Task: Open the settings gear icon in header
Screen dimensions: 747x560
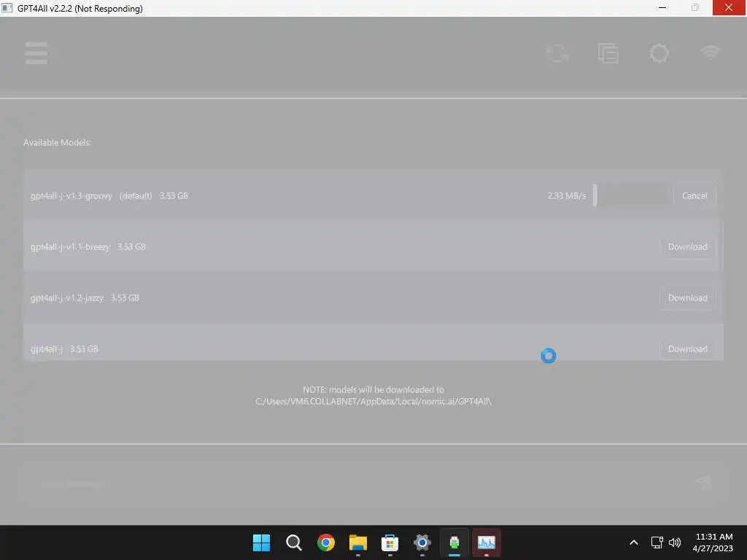Action: tap(659, 53)
